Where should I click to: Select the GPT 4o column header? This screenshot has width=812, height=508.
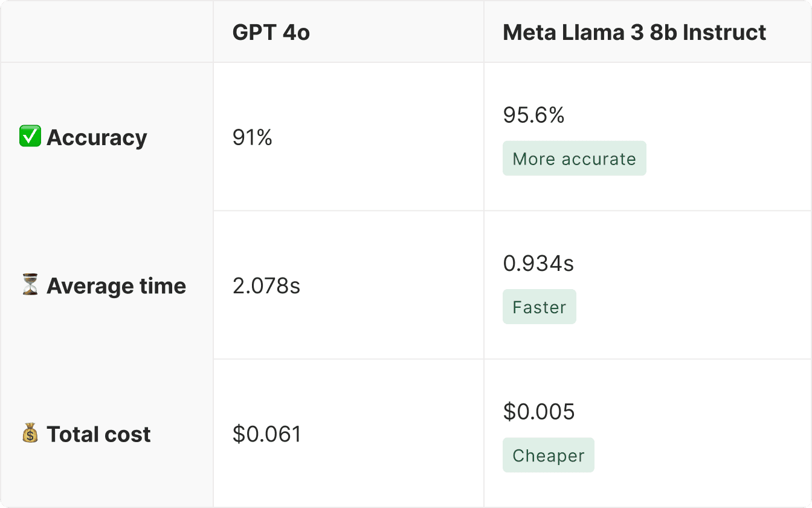pos(271,32)
